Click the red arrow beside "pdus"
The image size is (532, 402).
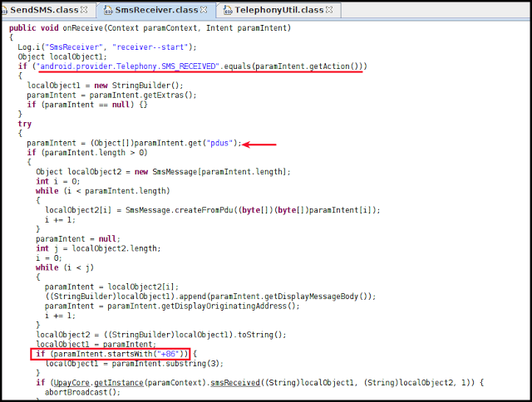click(x=259, y=143)
